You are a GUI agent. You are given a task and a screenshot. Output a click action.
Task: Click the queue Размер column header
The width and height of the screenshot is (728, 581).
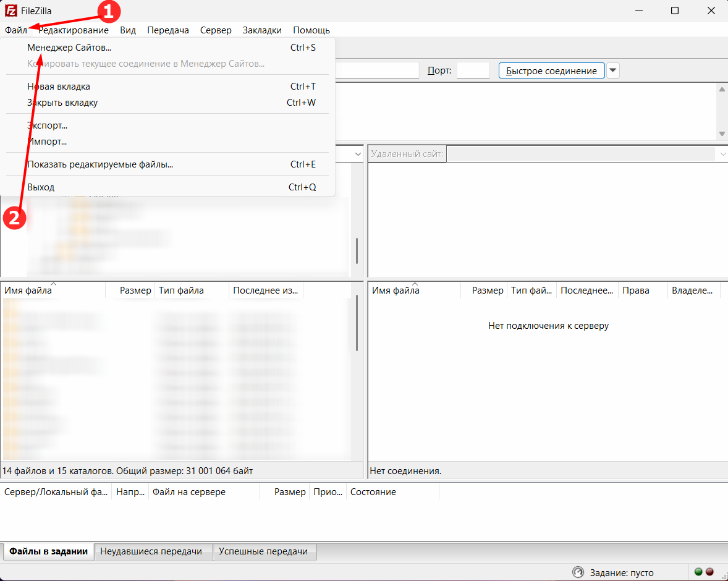point(285,492)
